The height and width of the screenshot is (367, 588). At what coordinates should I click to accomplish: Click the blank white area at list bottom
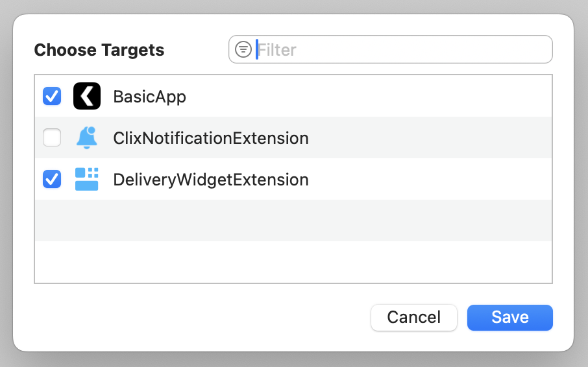[292, 262]
